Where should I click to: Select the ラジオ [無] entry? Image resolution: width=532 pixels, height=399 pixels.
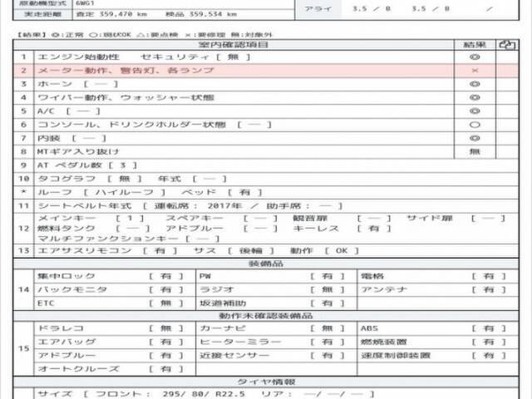point(272,290)
